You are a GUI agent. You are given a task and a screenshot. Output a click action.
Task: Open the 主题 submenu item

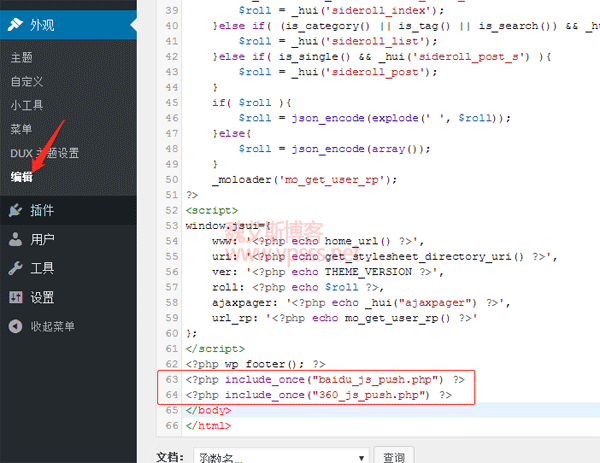(x=21, y=59)
